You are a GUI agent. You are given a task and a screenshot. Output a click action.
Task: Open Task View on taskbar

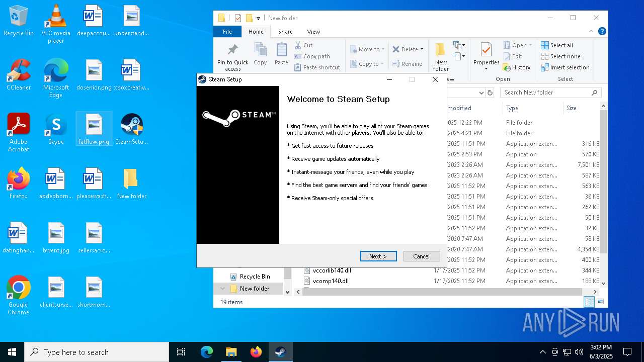tap(181, 352)
